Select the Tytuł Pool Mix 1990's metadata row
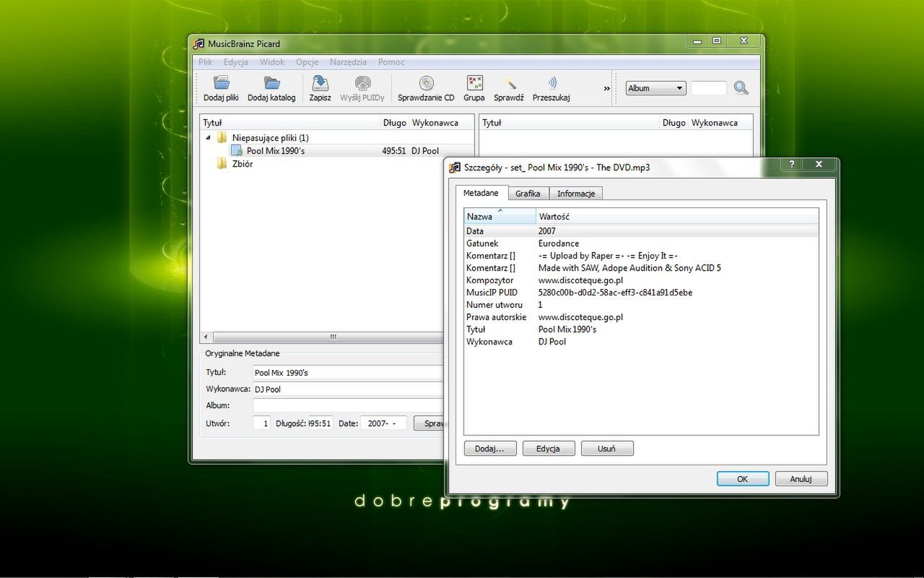The height and width of the screenshot is (578, 924). click(641, 329)
